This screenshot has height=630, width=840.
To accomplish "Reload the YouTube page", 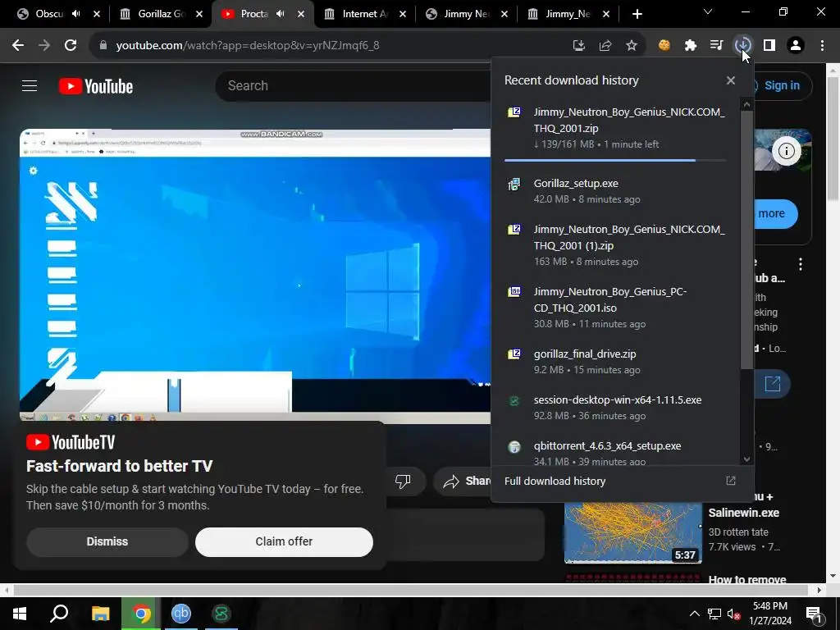I will pos(71,46).
